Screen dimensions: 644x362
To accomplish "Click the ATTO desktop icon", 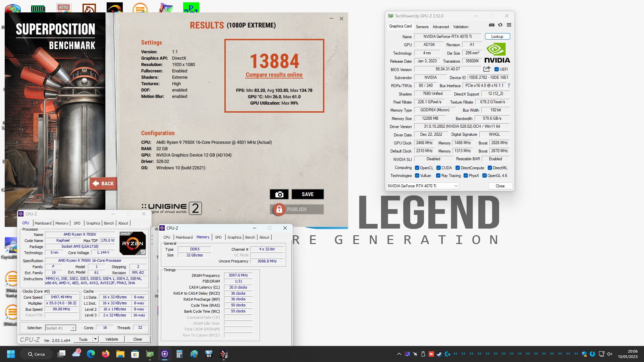I will click(x=63, y=8).
